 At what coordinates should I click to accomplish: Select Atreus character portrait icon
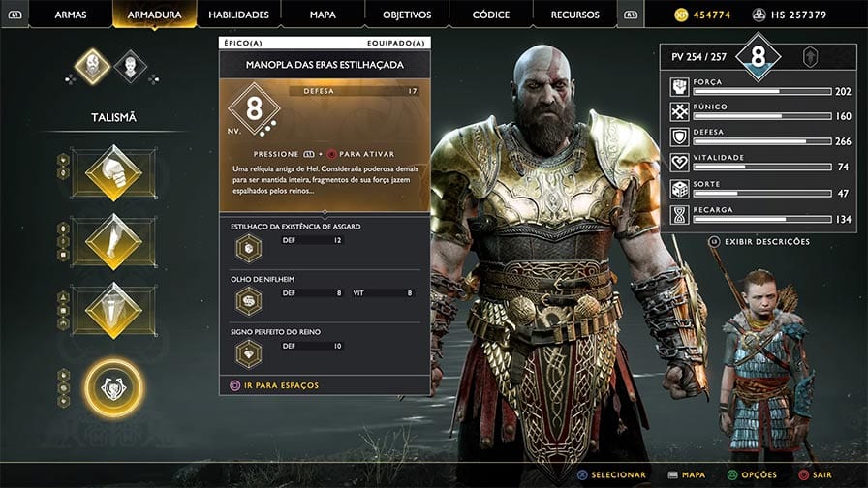pos(130,67)
